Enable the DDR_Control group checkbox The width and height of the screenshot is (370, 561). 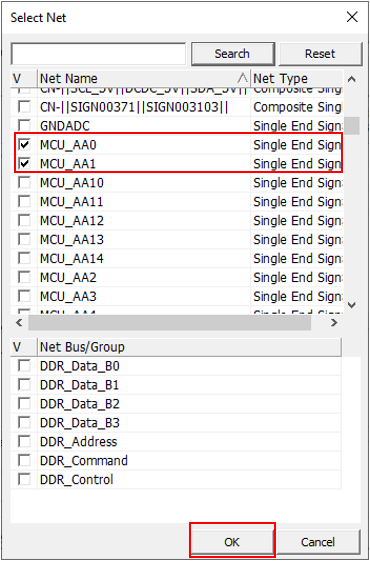click(24, 480)
